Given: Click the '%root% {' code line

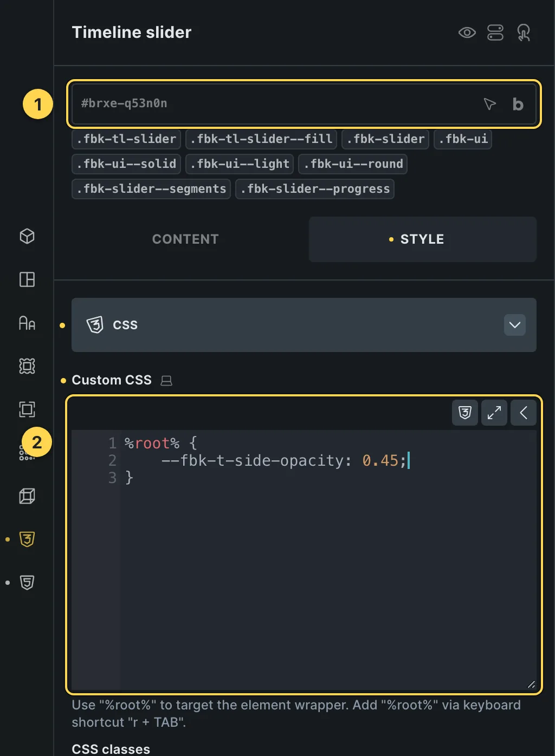Looking at the screenshot, I should 161,444.
